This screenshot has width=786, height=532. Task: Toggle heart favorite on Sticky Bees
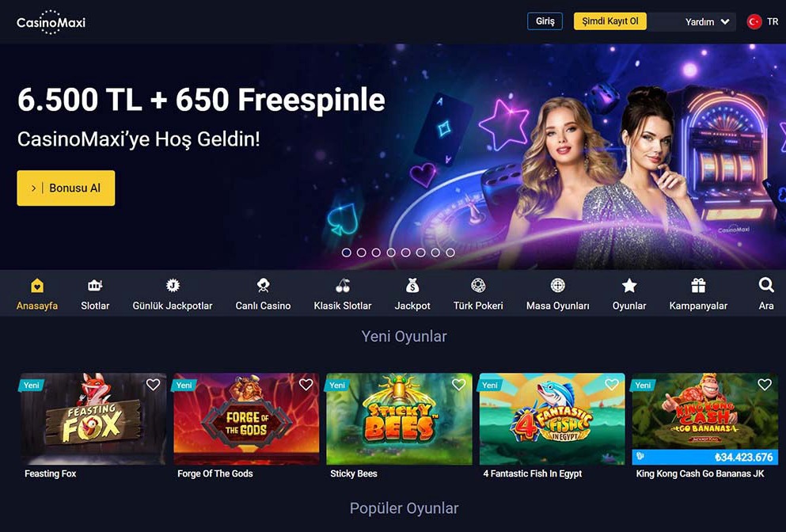click(x=458, y=385)
